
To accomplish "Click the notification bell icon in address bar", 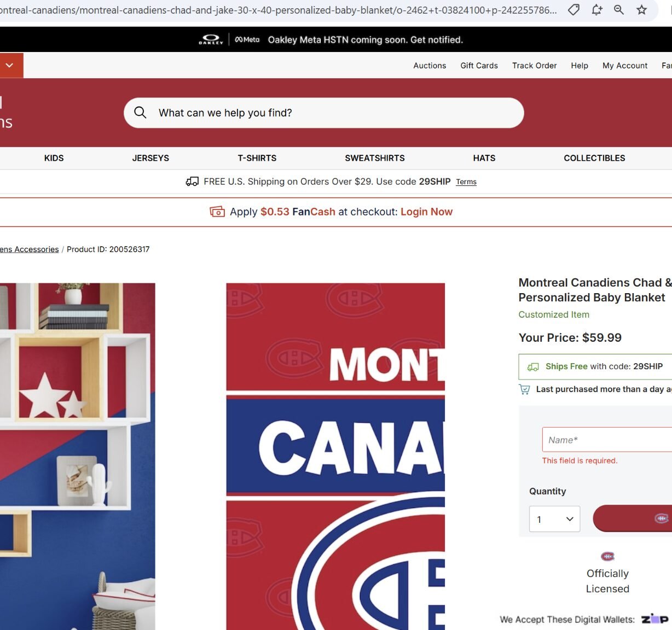I will coord(596,9).
